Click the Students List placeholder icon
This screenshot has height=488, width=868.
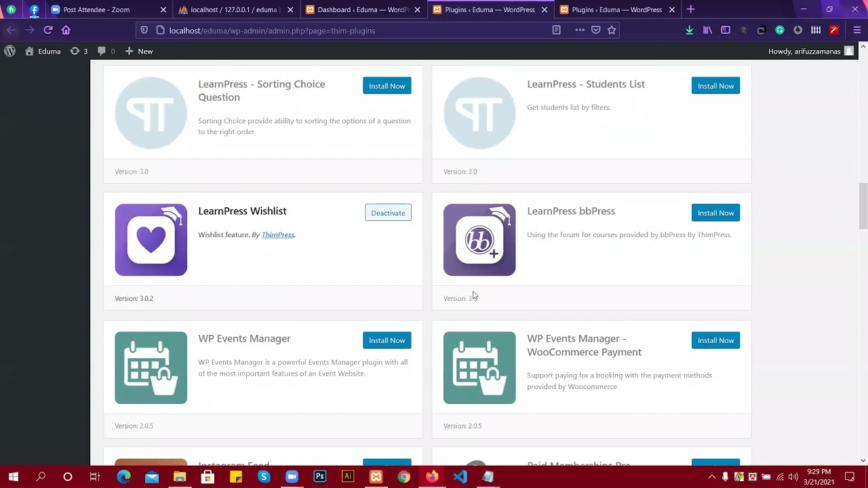(479, 113)
